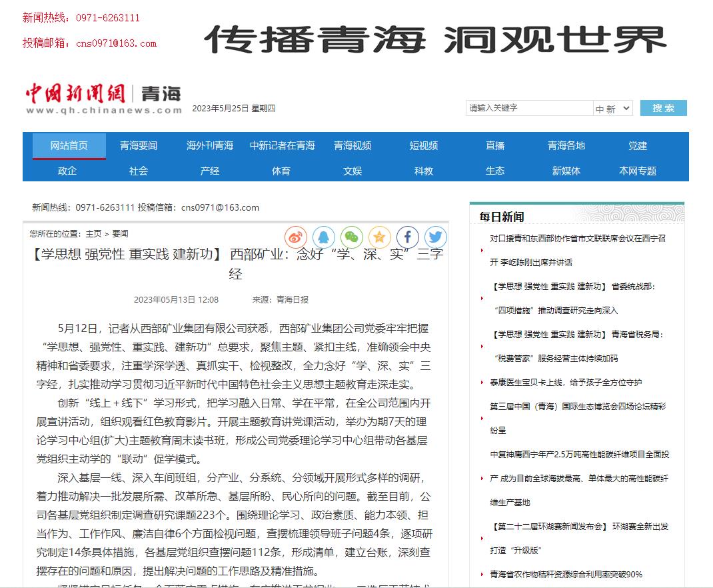Screen dimensions: 713x588
Task: Open 海外刊青海 navigation item
Action: coord(210,145)
